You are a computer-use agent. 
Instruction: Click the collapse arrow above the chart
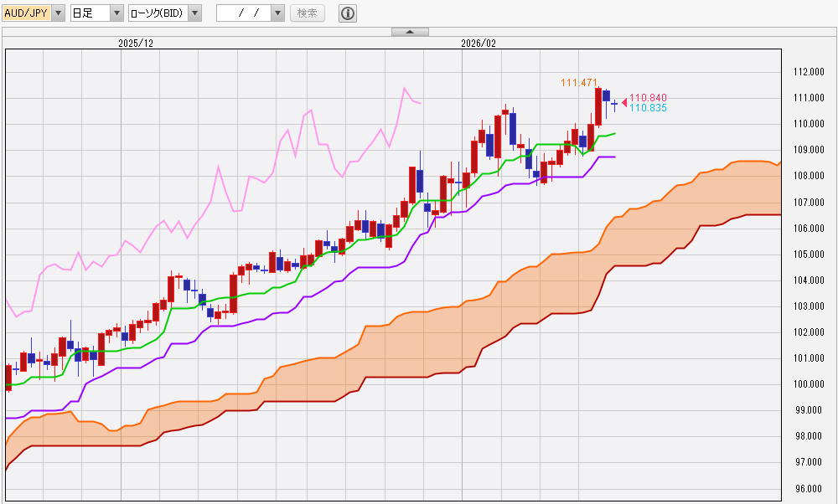click(x=410, y=32)
